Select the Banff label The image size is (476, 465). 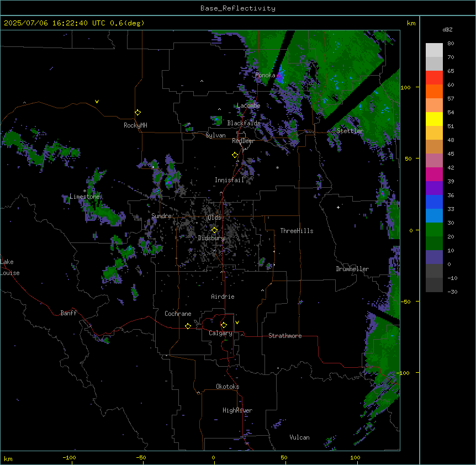point(68,313)
